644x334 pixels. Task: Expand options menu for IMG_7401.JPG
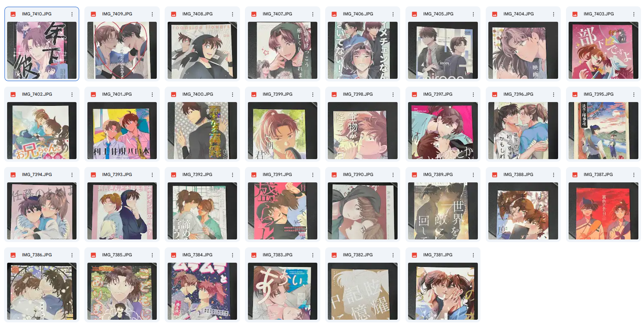(x=152, y=95)
